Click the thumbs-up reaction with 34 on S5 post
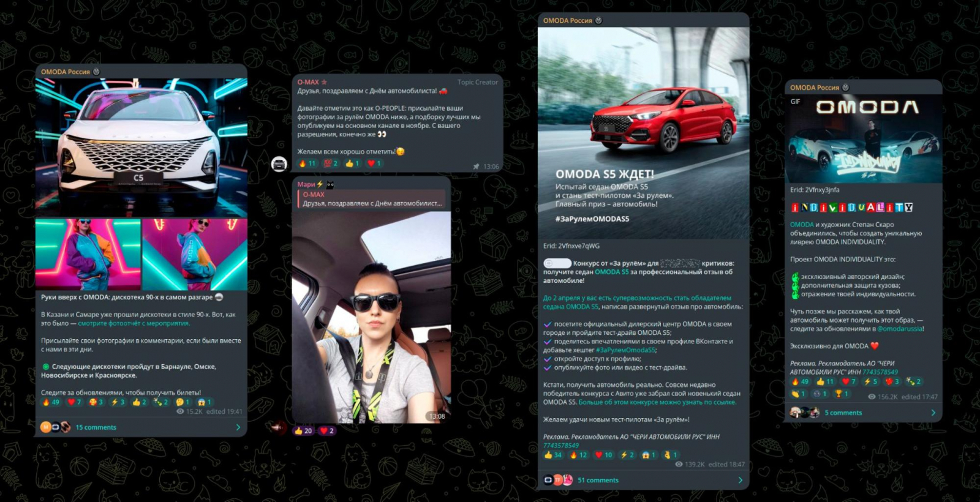 tap(553, 455)
